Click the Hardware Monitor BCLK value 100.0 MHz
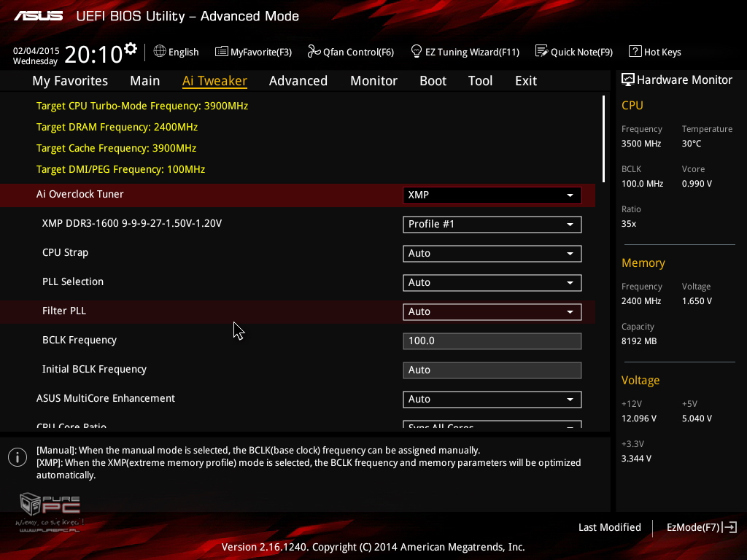Viewport: 747px width, 560px height. (642, 183)
